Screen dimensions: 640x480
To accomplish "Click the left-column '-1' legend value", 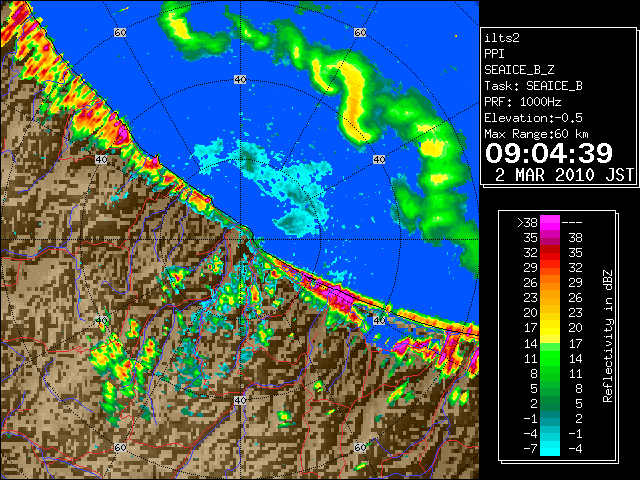I will pyautogui.click(x=530, y=418).
